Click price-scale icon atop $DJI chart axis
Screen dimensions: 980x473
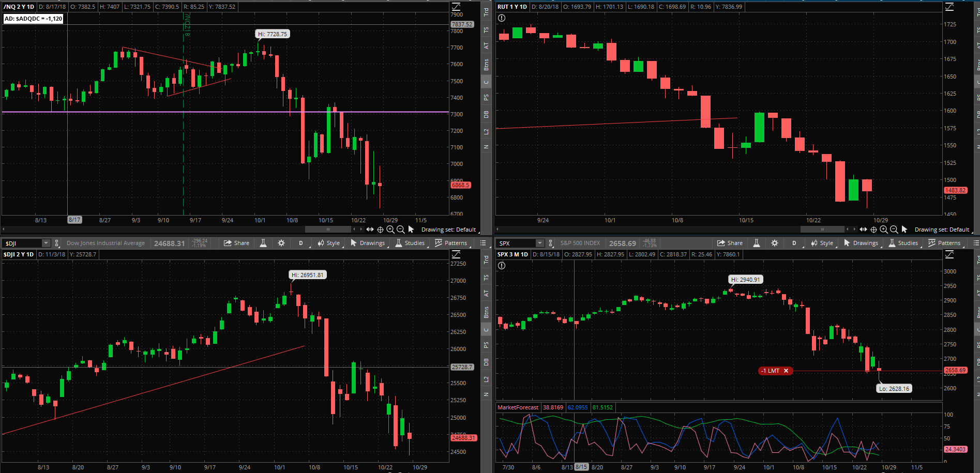[456, 254]
